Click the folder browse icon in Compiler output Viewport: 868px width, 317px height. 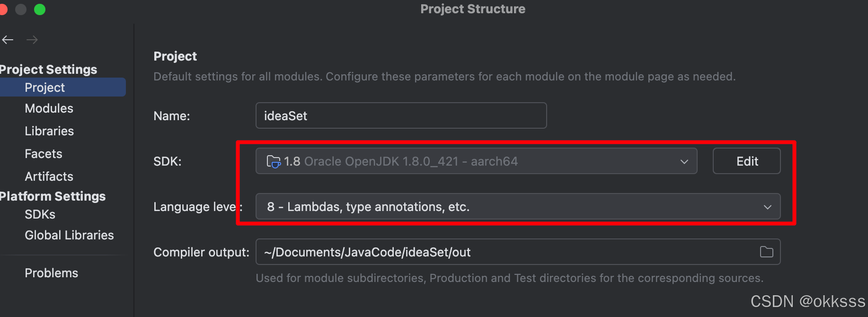[x=766, y=252]
